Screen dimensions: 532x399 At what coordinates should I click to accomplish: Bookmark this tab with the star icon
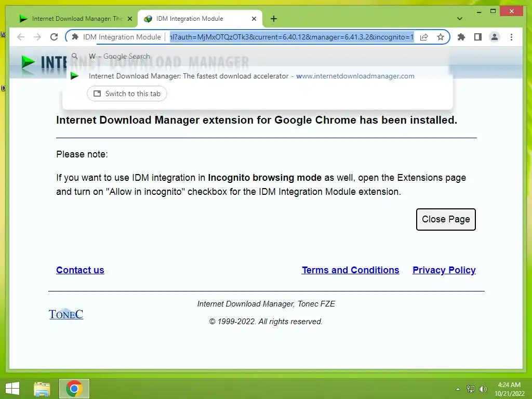tap(441, 37)
